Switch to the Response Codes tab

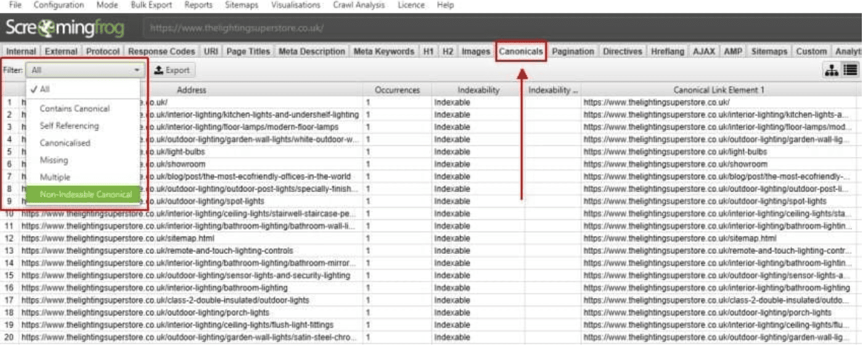coord(162,52)
